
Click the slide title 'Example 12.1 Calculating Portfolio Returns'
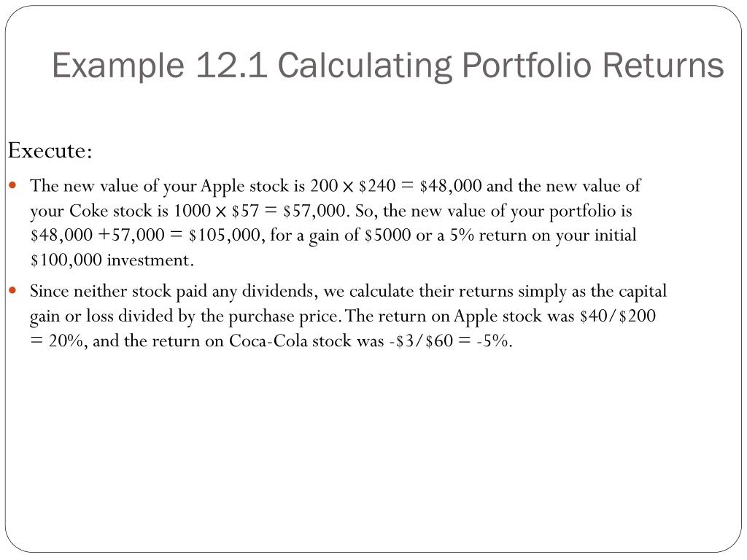(388, 65)
